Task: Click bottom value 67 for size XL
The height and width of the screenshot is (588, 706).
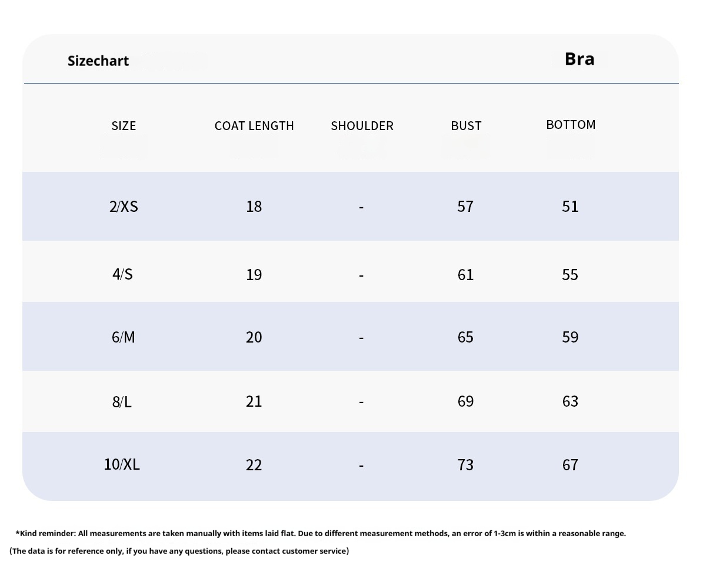Action: tap(570, 464)
